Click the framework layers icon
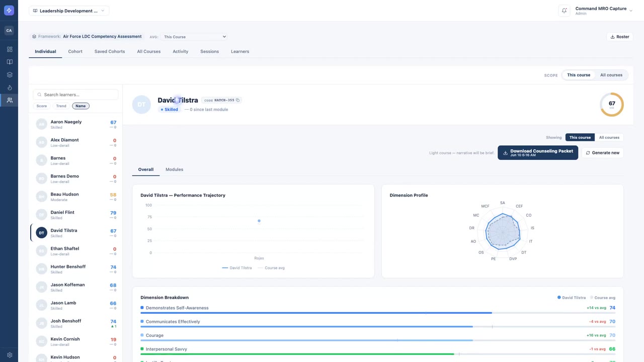Screen dimensions: 644x362 click(x=34, y=37)
